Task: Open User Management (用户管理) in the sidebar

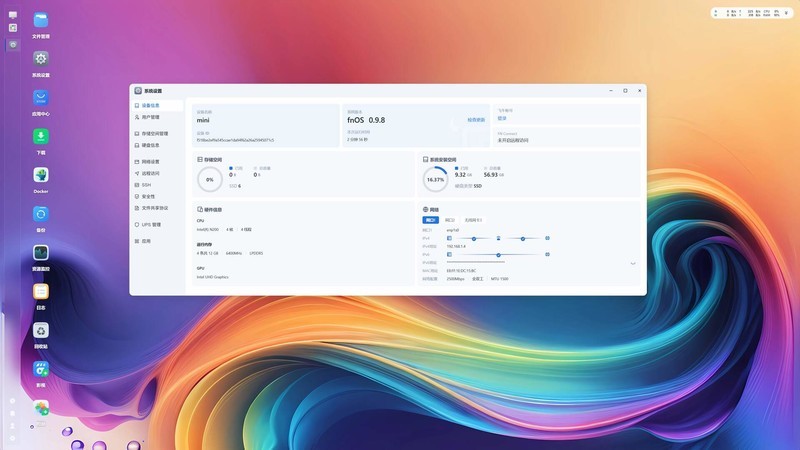Action: click(x=157, y=117)
